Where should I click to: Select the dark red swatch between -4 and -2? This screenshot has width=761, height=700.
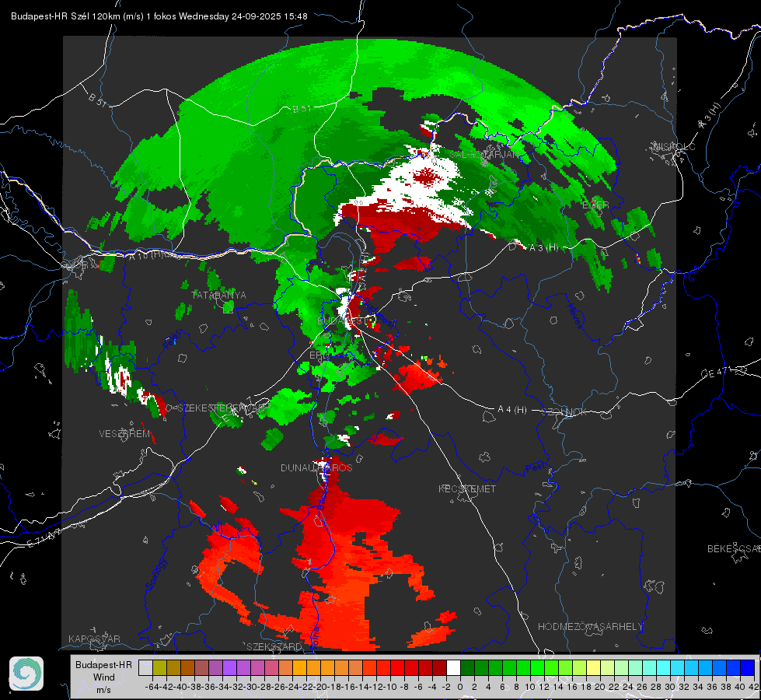click(x=439, y=667)
